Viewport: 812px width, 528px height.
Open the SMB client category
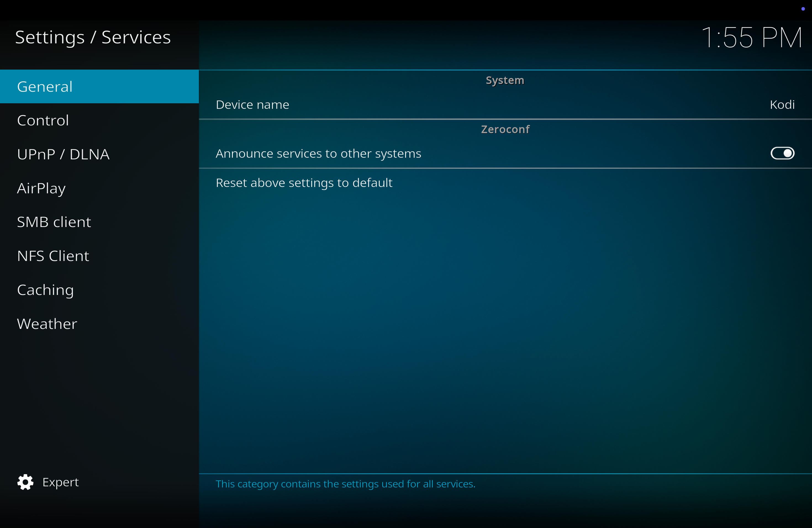click(99, 222)
